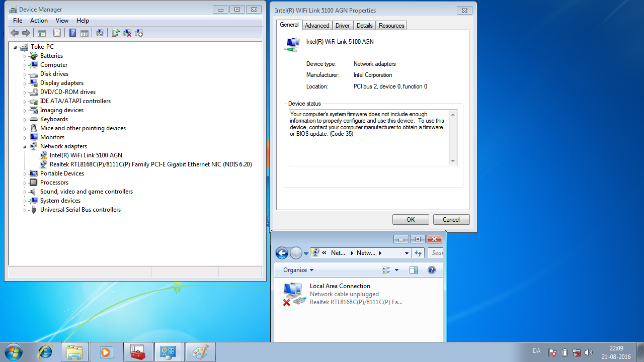Click the Refresh icon in the Network Connections window
This screenshot has height=362, width=644.
(418, 253)
